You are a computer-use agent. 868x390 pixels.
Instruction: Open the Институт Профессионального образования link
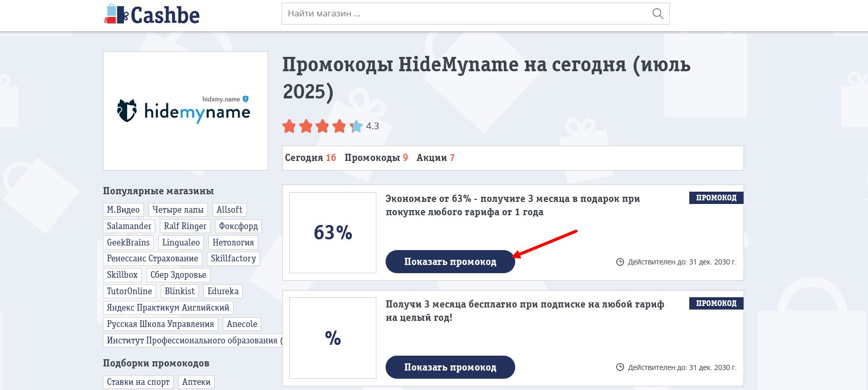[193, 341]
